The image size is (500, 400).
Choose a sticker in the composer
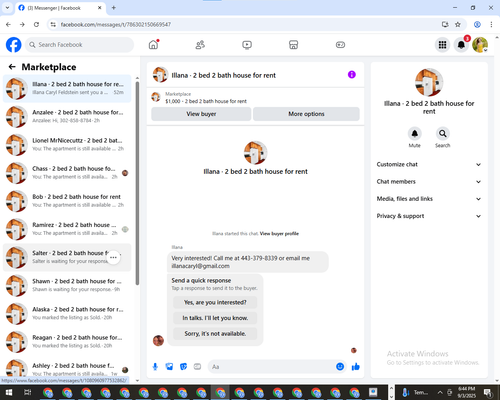click(183, 367)
